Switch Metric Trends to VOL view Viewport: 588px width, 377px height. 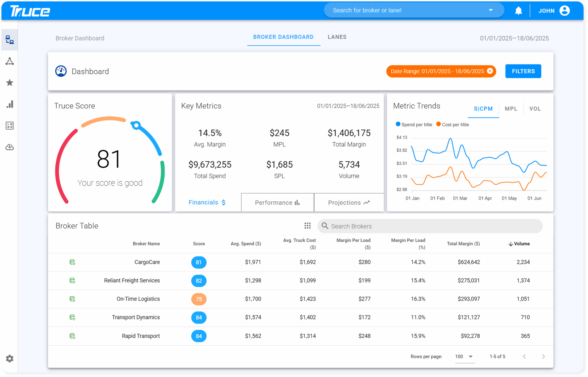pos(535,109)
